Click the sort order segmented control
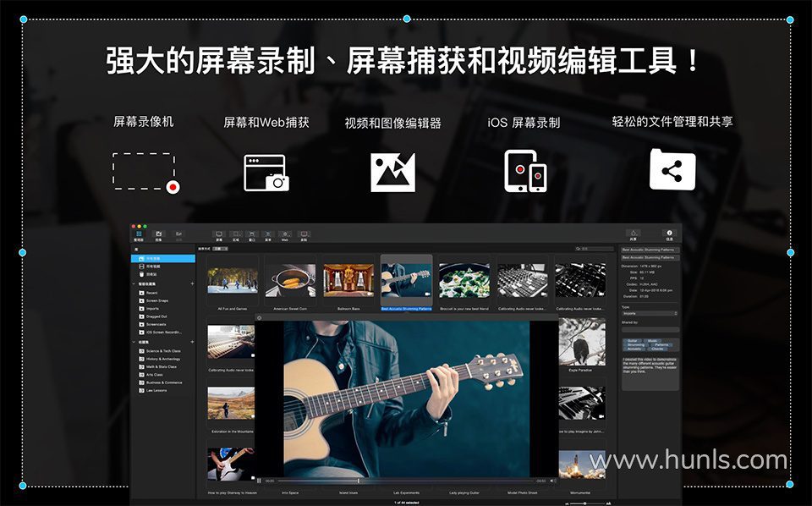The height and width of the screenshot is (506, 812). coord(220,249)
